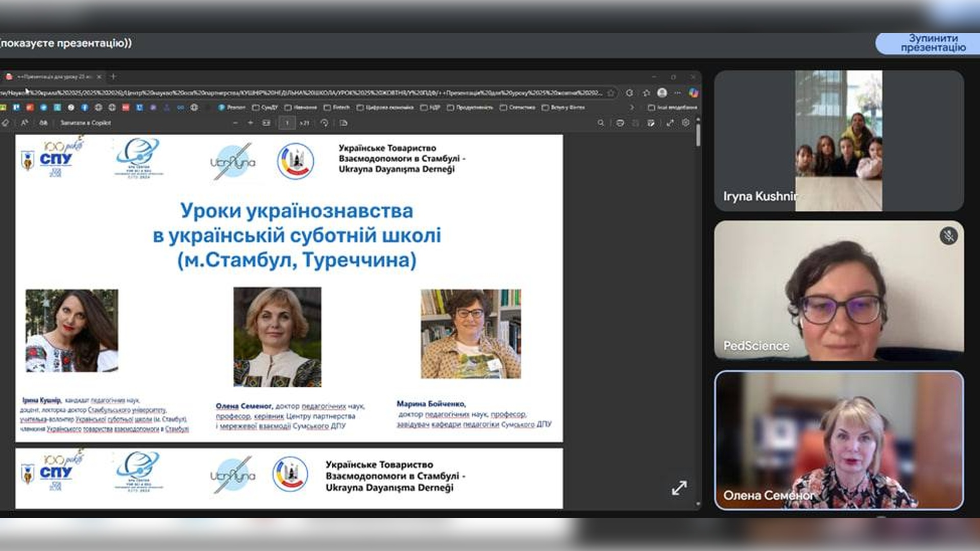Click the PDF search magnifier icon
The image size is (980, 551).
point(601,123)
